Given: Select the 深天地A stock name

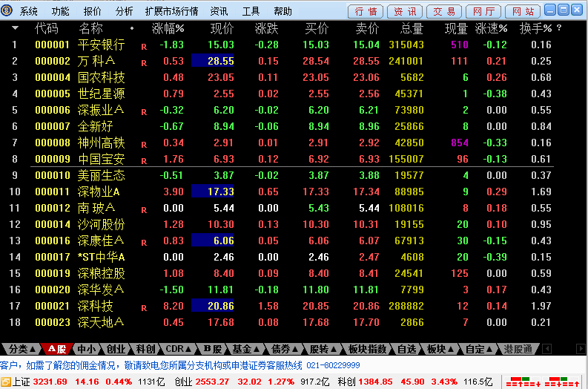Looking at the screenshot, I should coord(101,322).
